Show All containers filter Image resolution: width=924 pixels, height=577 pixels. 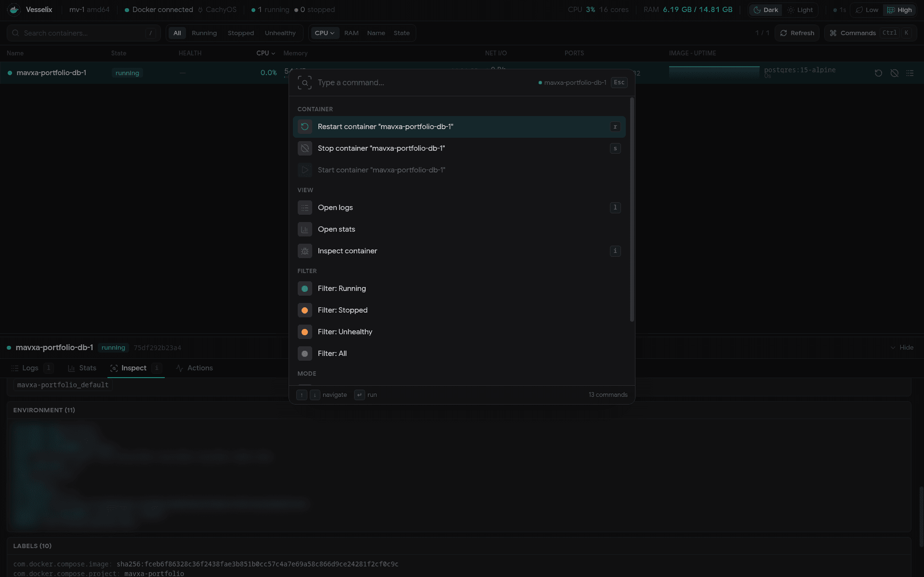(x=177, y=33)
